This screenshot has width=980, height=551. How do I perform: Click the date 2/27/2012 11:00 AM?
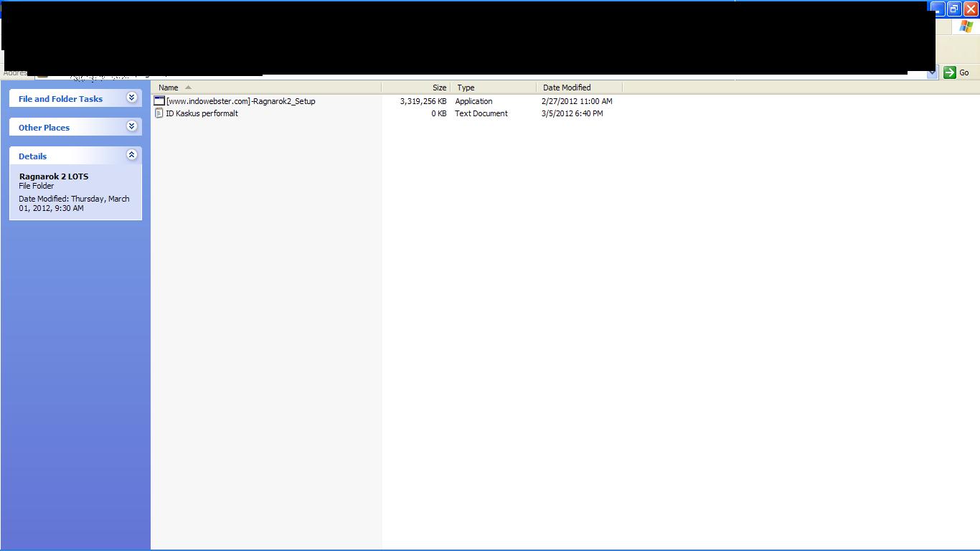(577, 101)
